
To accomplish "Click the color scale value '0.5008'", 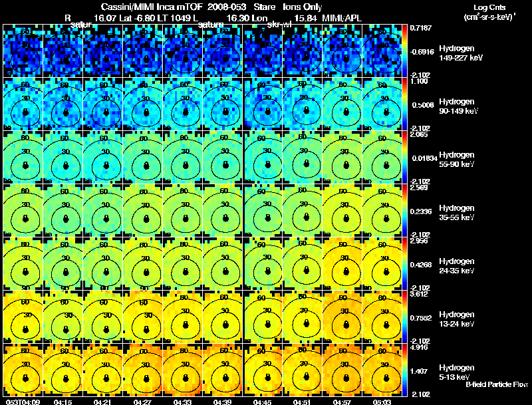I will [x=423, y=105].
